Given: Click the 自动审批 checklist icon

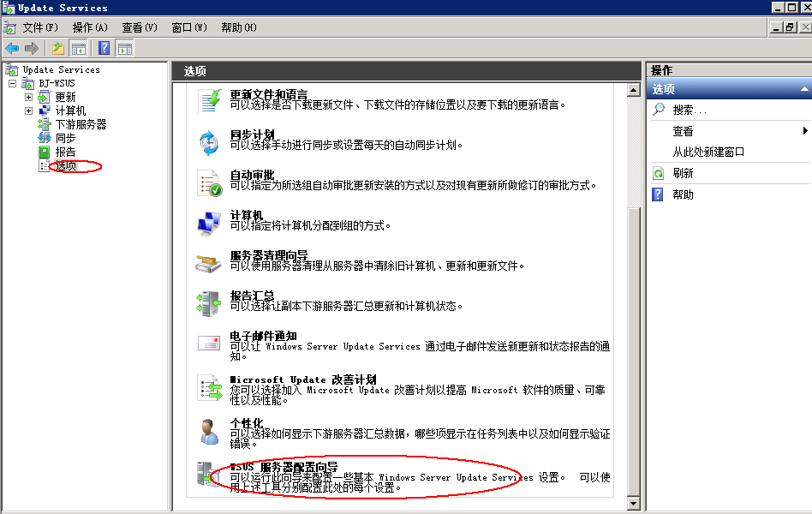Looking at the screenshot, I should [209, 183].
